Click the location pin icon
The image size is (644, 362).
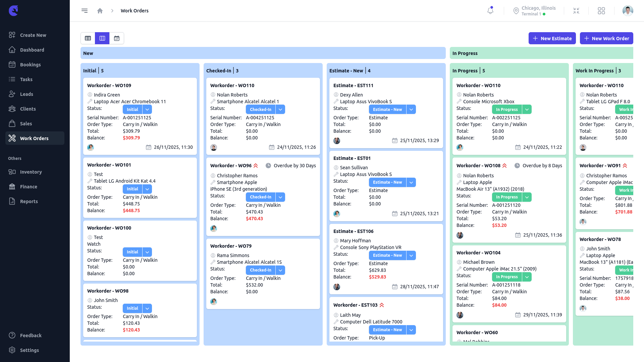[x=516, y=11]
